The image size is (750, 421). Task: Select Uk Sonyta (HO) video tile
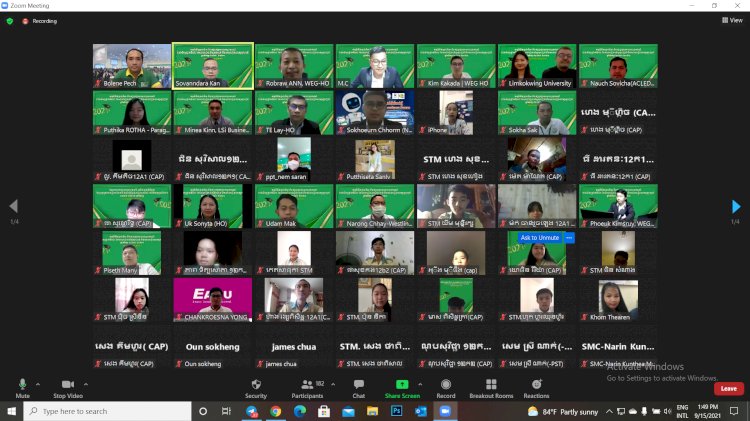(x=213, y=206)
